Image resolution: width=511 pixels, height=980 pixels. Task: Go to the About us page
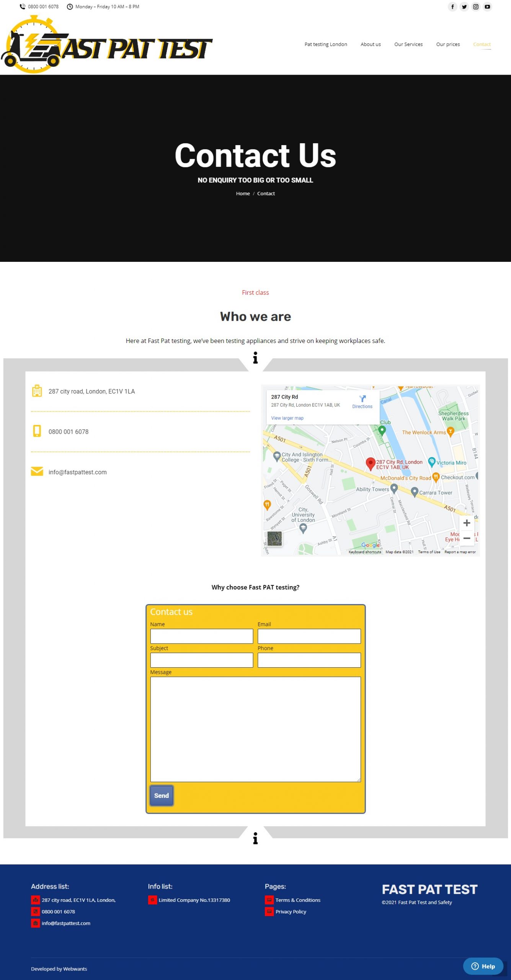coord(371,44)
